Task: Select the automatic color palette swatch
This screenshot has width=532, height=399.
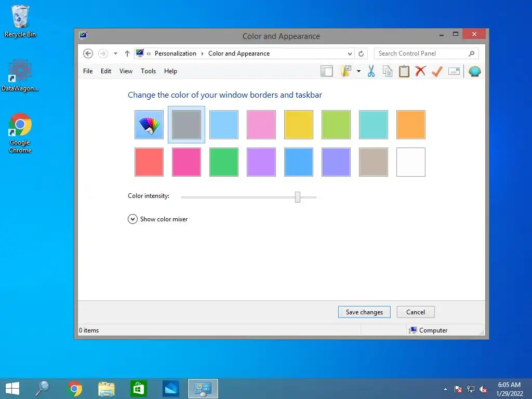Action: click(149, 125)
